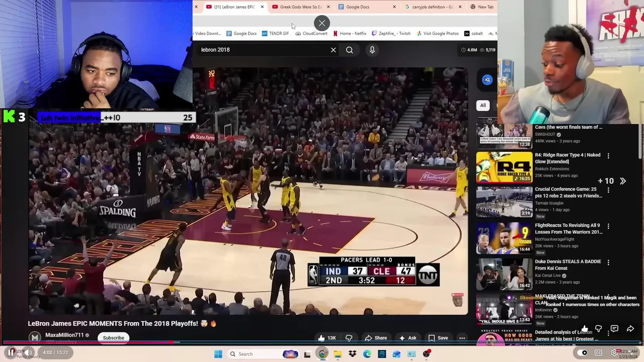Click the double-chevron next to +10
The image size is (644, 362).
point(623,181)
